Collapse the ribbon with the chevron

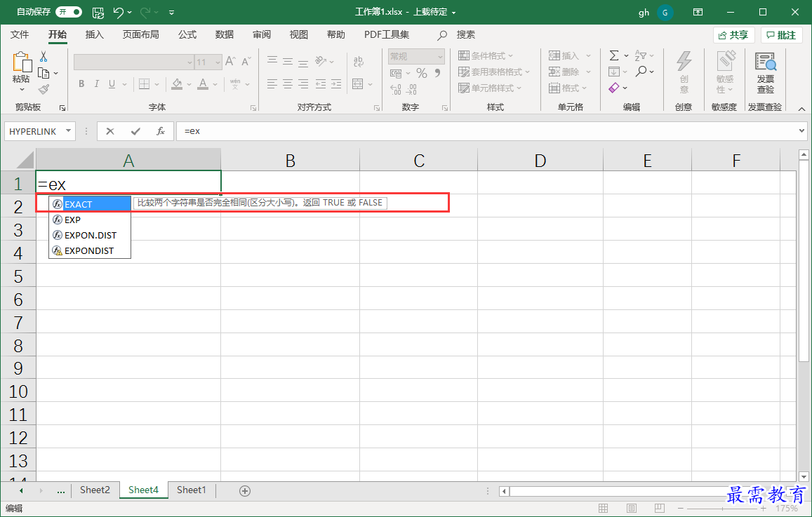tap(801, 109)
